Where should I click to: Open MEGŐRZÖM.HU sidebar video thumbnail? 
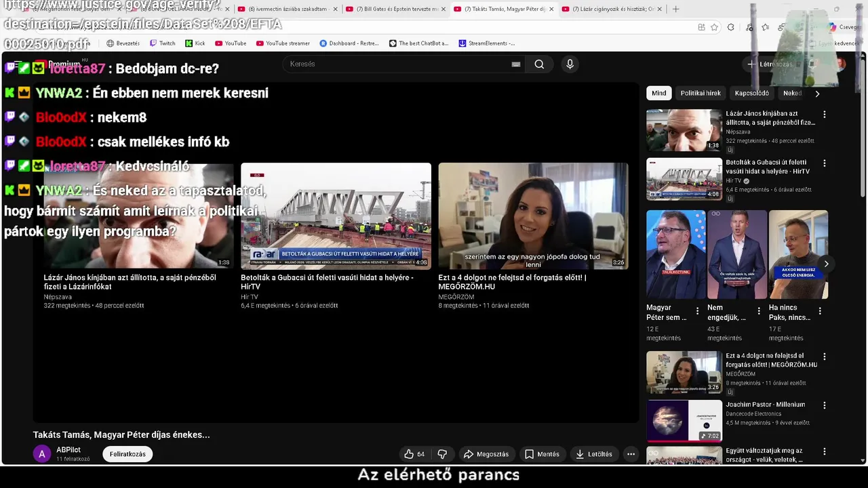click(684, 372)
